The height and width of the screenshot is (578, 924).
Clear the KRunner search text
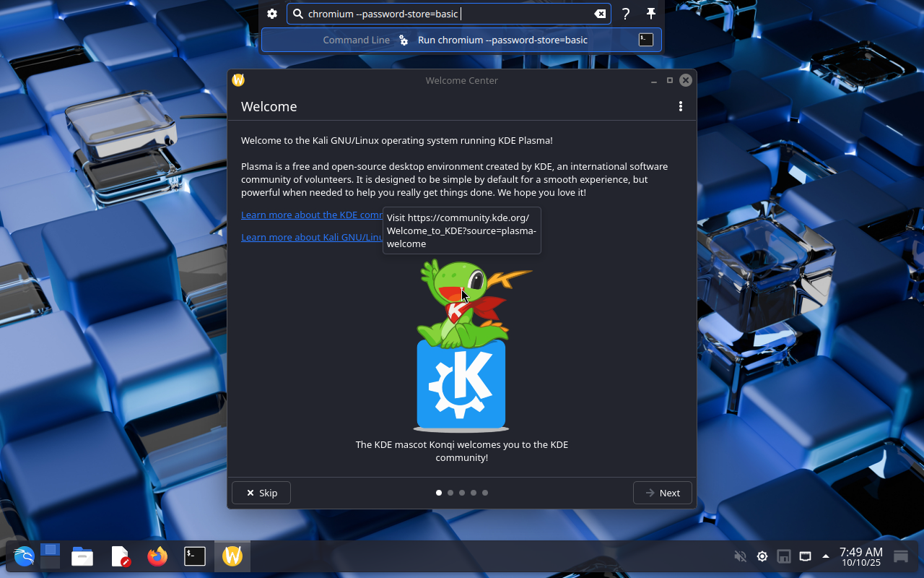[599, 14]
